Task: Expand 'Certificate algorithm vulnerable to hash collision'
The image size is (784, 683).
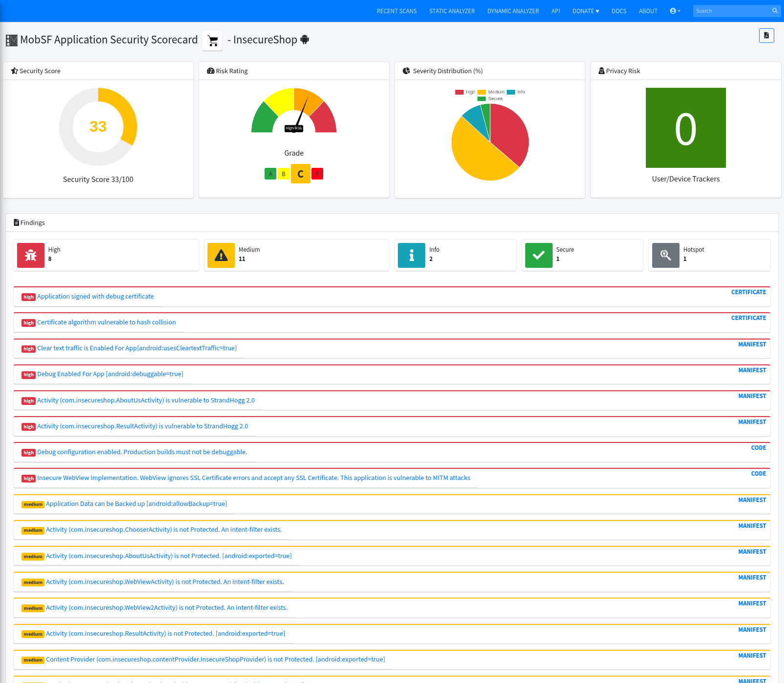Action: (106, 322)
